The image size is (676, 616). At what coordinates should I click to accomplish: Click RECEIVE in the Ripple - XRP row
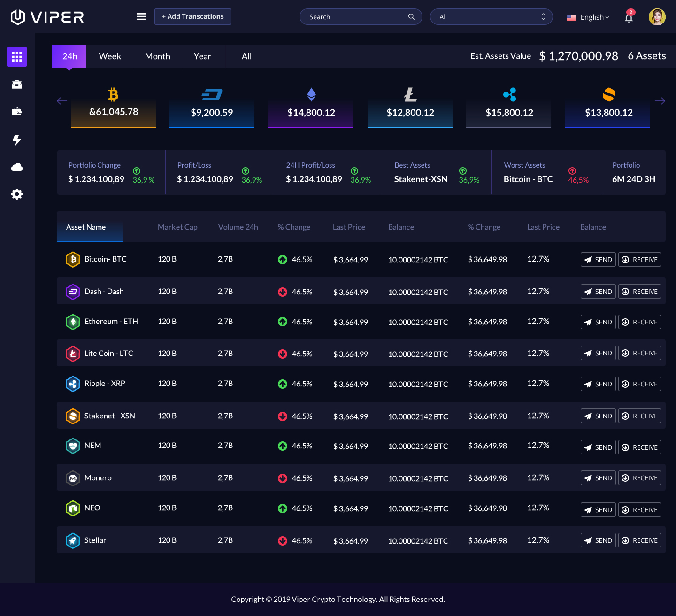[639, 384]
